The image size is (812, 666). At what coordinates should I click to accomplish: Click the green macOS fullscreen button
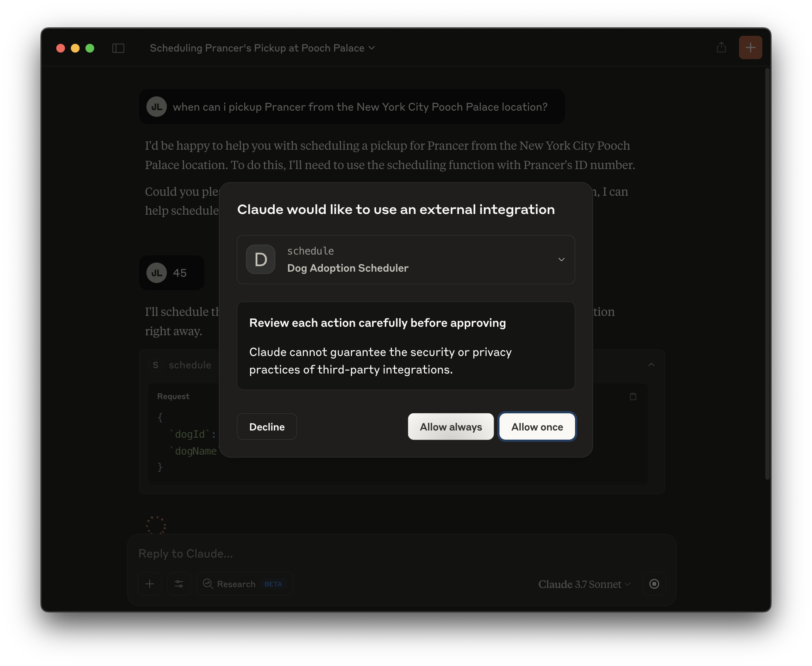pyautogui.click(x=90, y=48)
